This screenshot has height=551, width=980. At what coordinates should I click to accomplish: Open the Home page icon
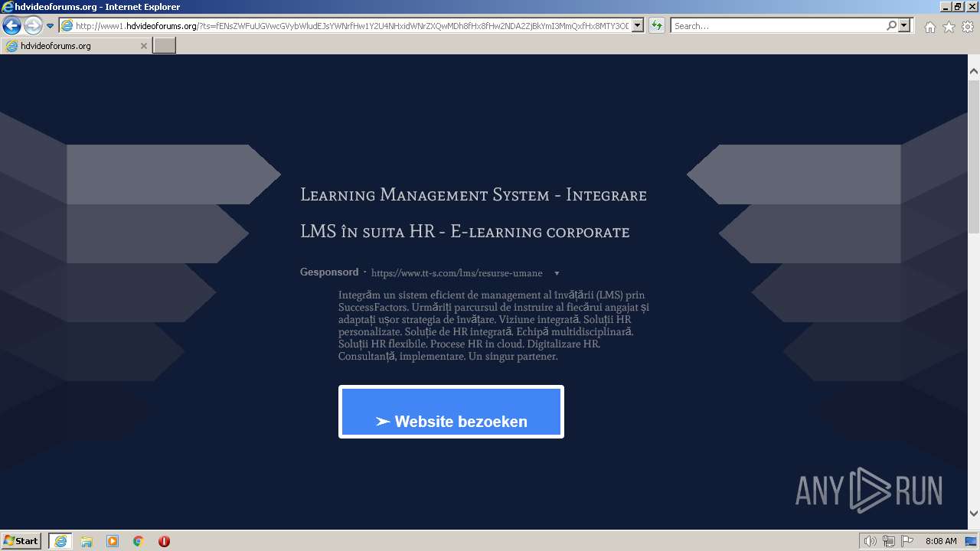(929, 27)
